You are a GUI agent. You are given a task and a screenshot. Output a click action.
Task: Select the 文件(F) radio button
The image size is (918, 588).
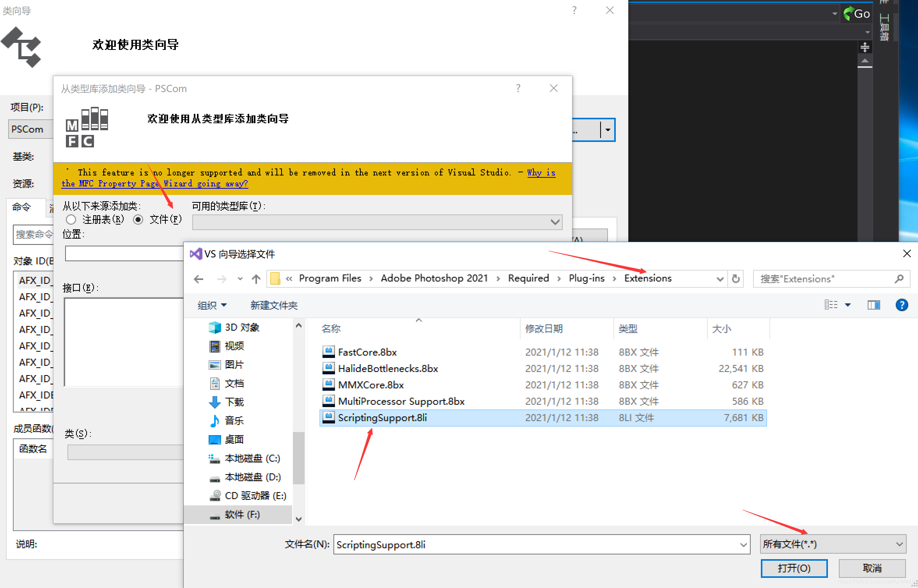(x=138, y=220)
